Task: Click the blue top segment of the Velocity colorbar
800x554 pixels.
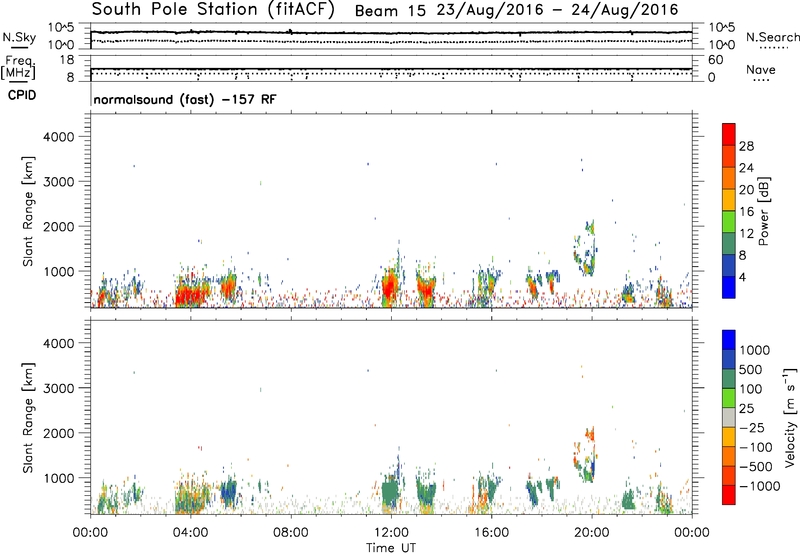Action: pos(729,340)
